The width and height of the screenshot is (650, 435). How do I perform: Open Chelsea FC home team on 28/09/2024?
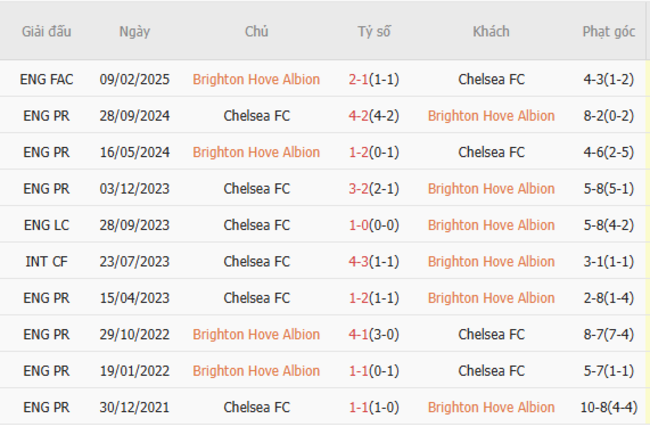pyautogui.click(x=256, y=116)
